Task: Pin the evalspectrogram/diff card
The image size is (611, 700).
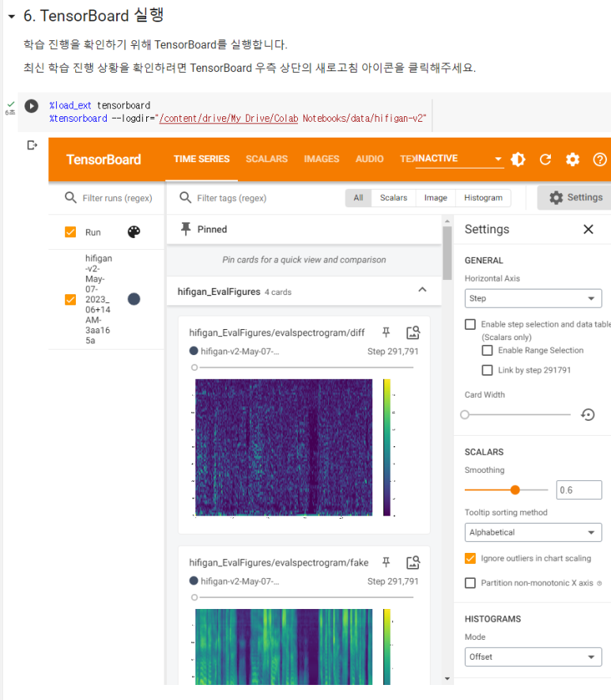Action: [x=387, y=332]
